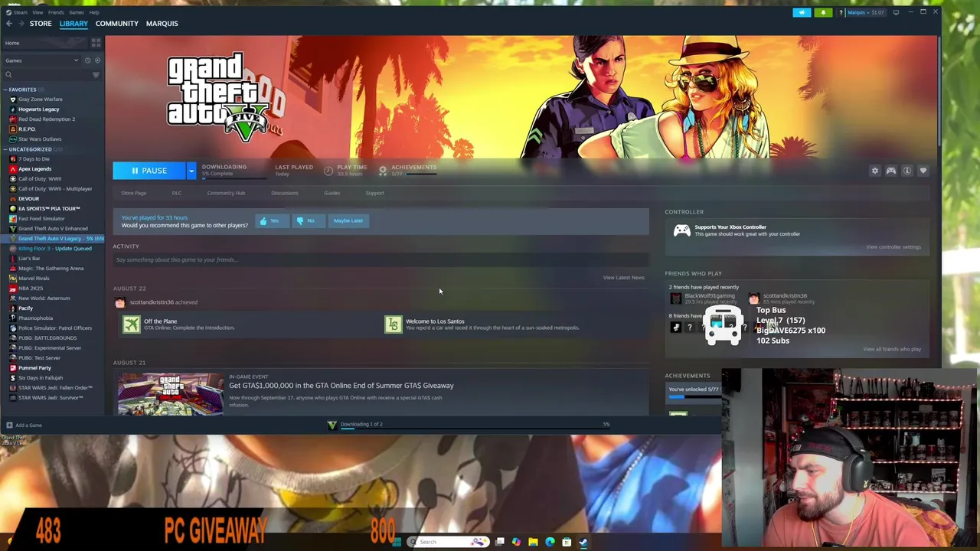Open Pause button dropdown arrow
The width and height of the screenshot is (980, 551).
(191, 171)
